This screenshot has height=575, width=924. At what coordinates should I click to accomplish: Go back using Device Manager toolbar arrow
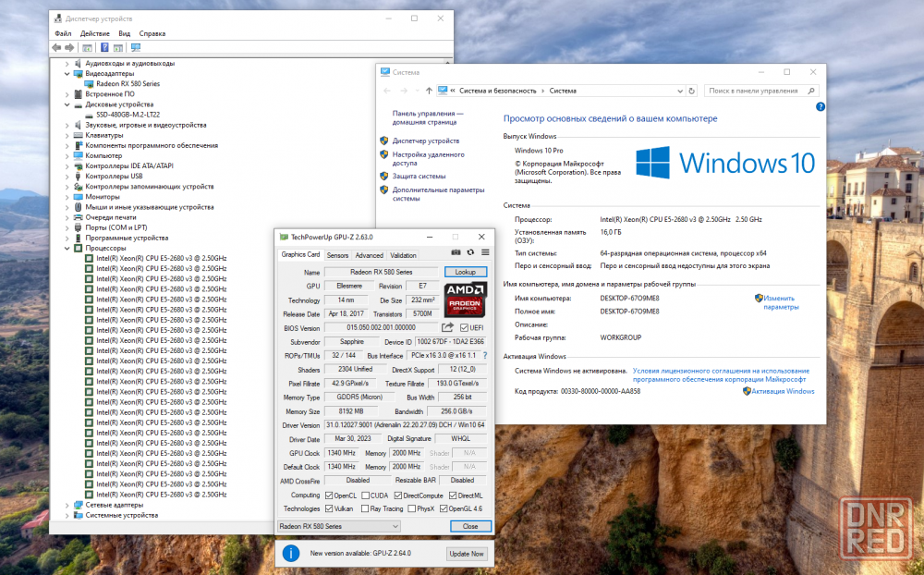[56, 48]
